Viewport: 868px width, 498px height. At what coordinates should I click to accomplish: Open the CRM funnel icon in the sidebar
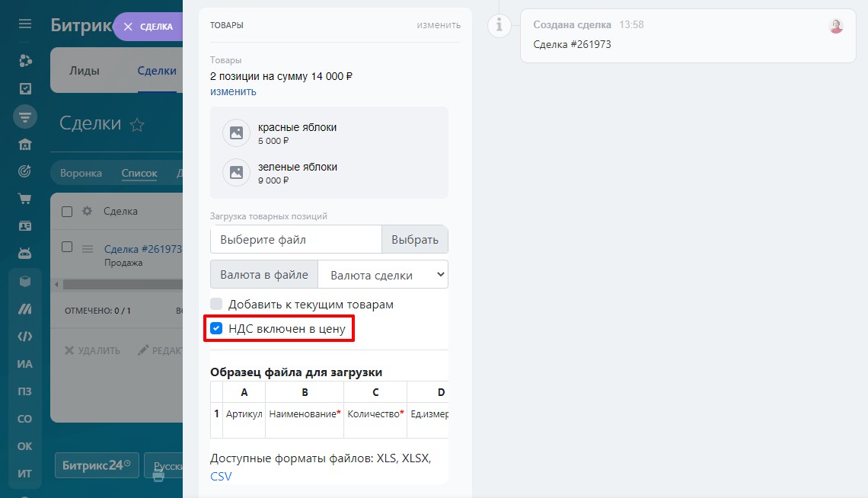[25, 117]
